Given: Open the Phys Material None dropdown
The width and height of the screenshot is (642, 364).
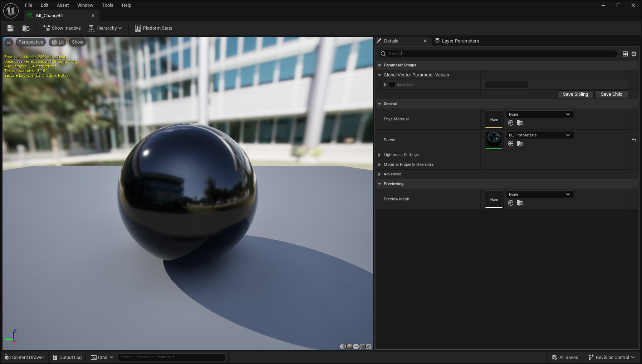Looking at the screenshot, I should pyautogui.click(x=540, y=114).
